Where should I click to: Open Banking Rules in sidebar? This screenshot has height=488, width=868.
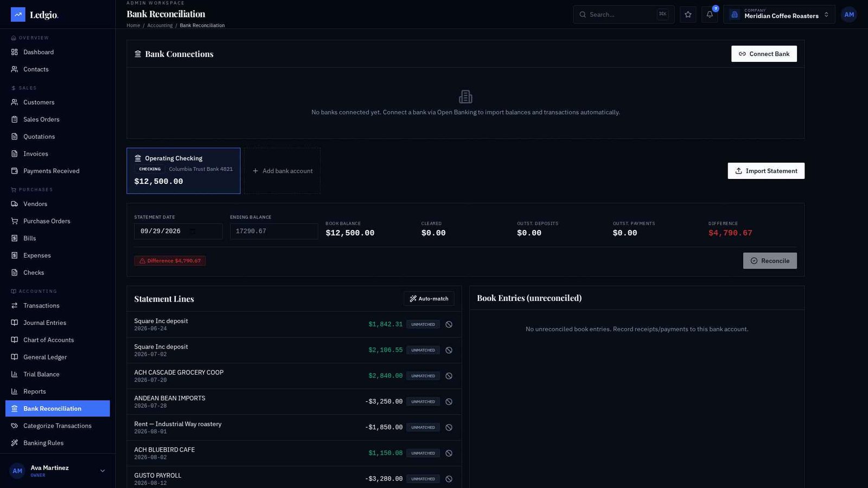click(58, 443)
